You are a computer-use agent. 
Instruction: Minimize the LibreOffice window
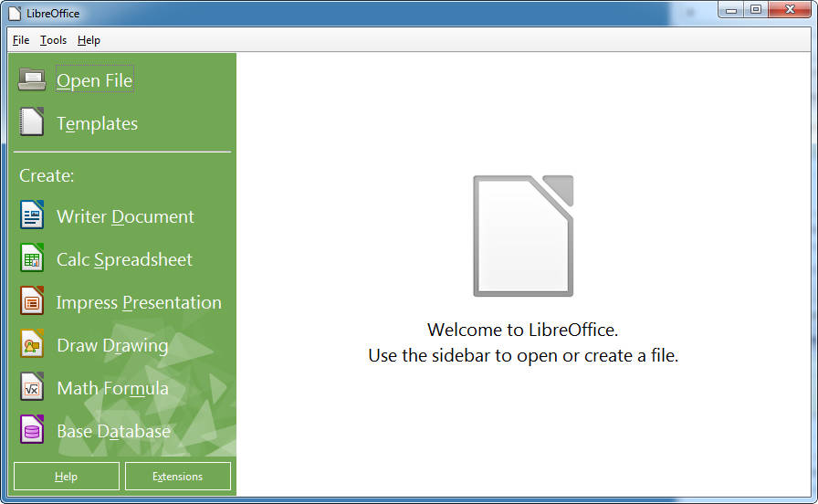tap(731, 9)
